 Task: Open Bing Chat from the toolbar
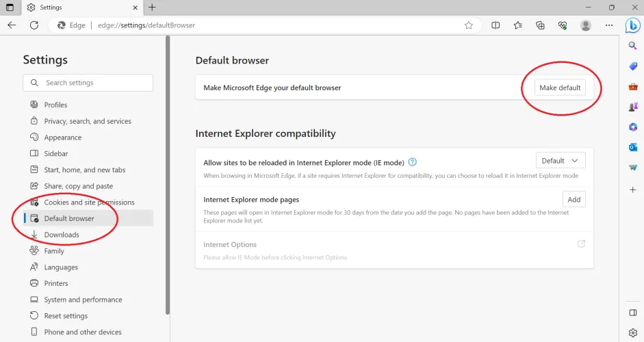633,25
